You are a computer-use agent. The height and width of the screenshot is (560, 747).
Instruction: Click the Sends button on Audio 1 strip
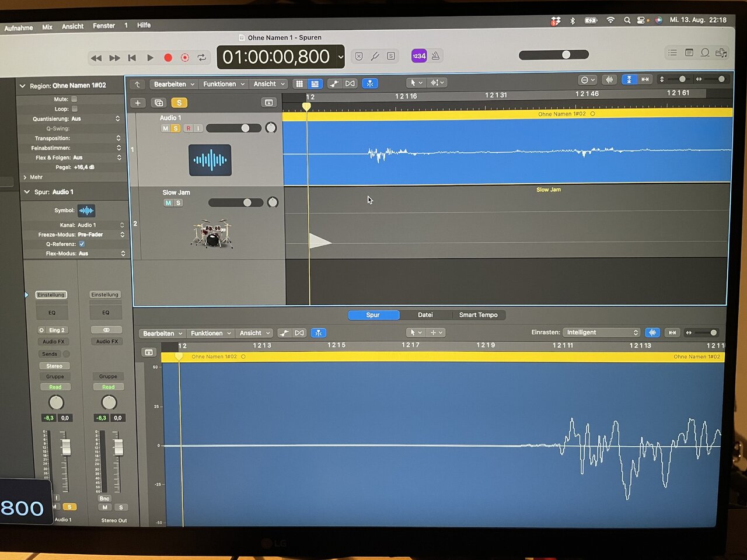50,354
